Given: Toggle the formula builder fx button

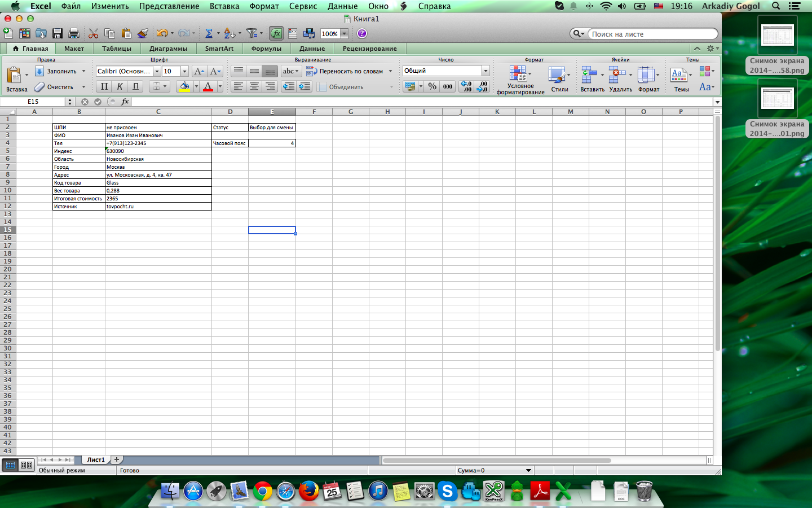Looking at the screenshot, I should coord(276,33).
